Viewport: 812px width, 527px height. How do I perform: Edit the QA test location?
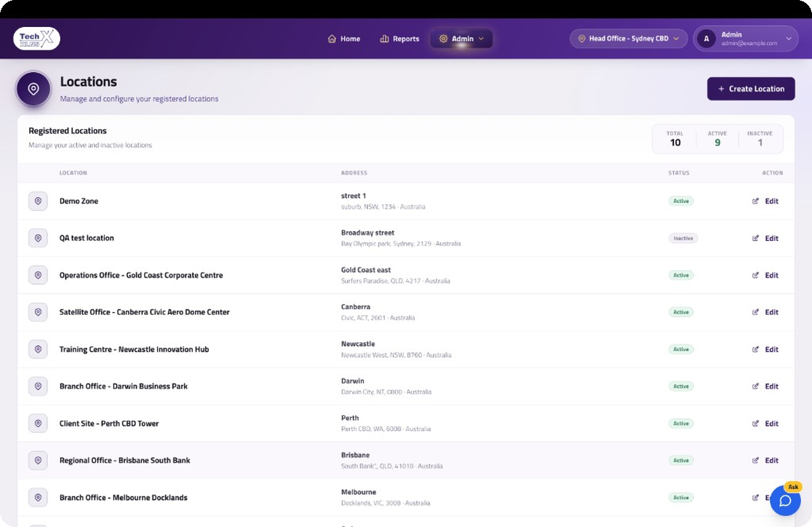pos(765,238)
